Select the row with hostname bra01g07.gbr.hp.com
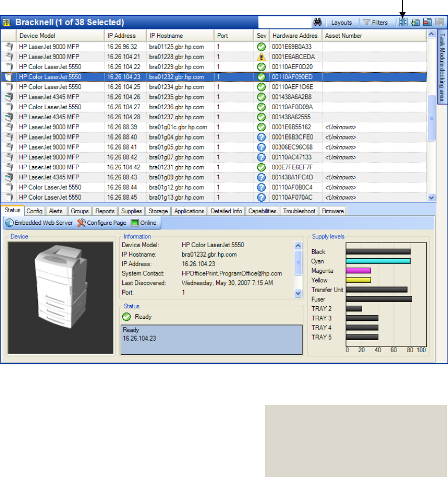 click(214, 157)
